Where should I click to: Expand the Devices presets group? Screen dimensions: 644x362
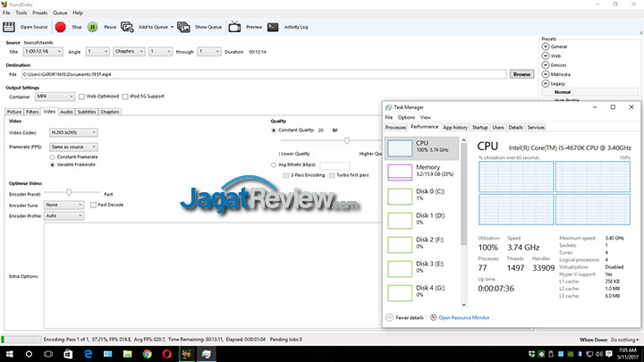click(546, 65)
